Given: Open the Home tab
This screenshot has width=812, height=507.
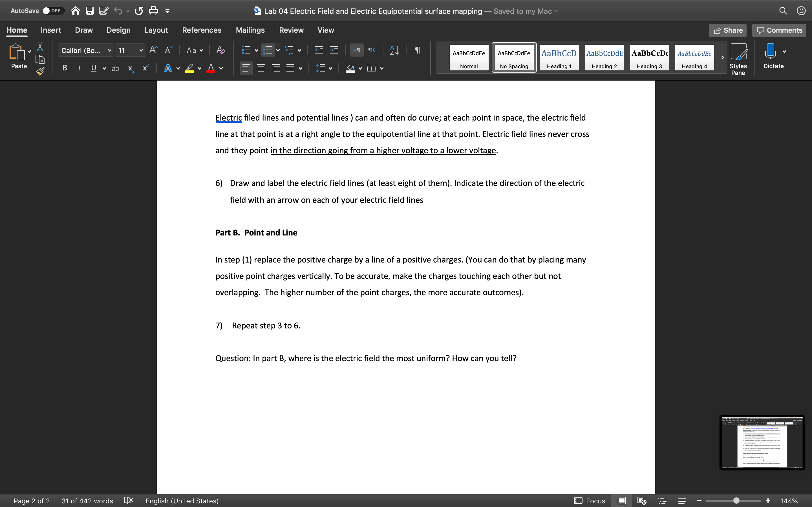Looking at the screenshot, I should (x=17, y=30).
